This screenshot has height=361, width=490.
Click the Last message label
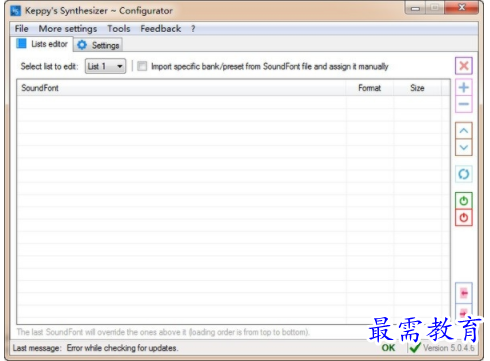(37, 348)
